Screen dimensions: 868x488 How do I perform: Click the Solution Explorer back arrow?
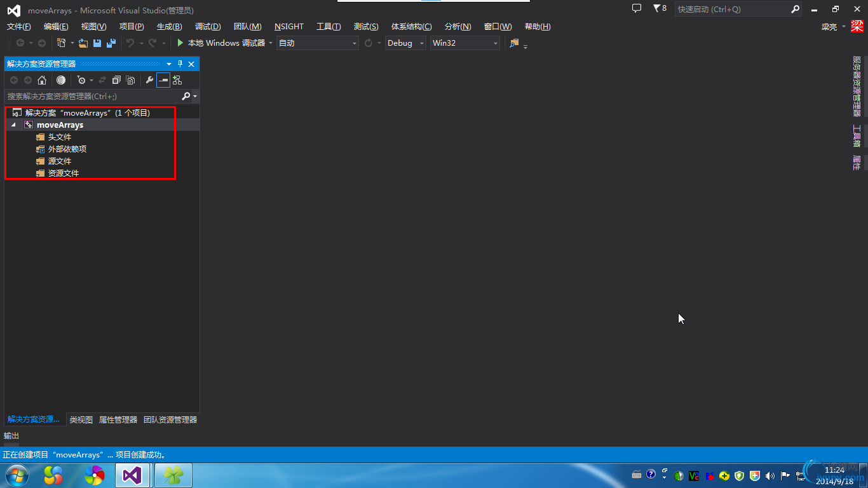(x=14, y=80)
